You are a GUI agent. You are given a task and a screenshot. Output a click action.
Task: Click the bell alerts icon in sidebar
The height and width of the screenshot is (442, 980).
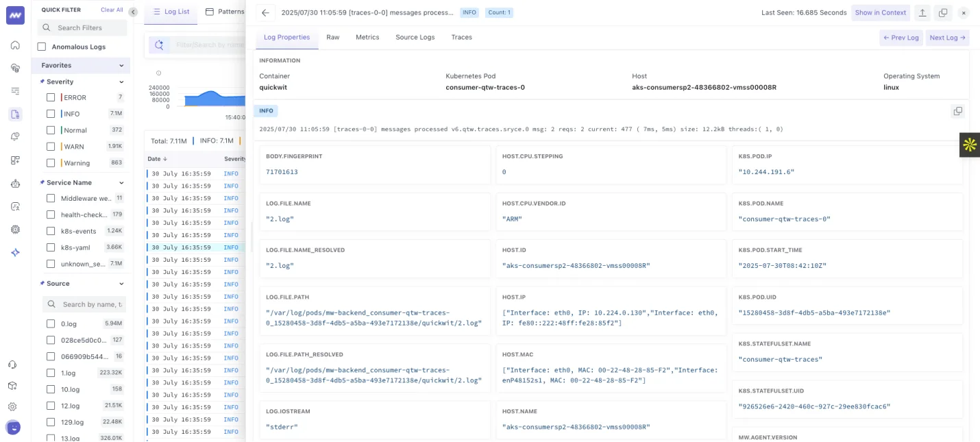[15, 137]
